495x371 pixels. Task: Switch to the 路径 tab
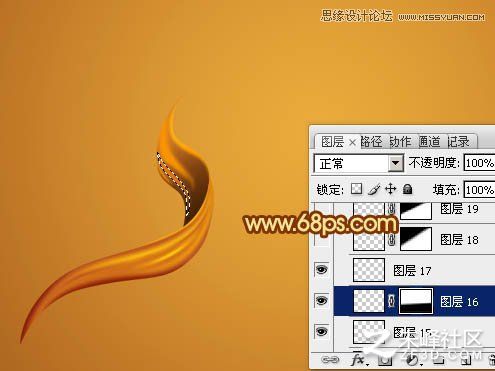point(371,142)
